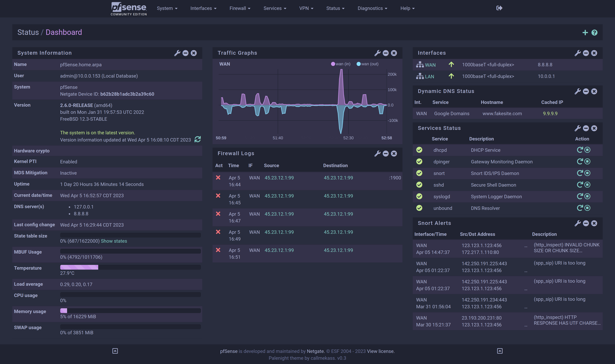Click the logout icon in the navbar
This screenshot has height=364, width=615.
499,8
